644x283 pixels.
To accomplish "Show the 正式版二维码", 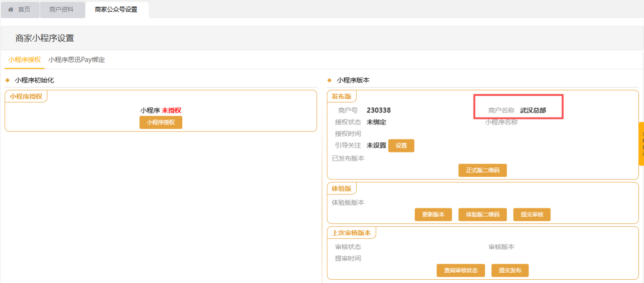I will tap(482, 170).
